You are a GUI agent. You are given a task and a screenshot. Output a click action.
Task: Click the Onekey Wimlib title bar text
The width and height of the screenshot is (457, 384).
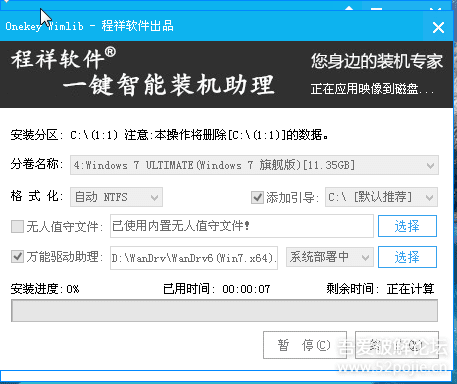(x=89, y=26)
